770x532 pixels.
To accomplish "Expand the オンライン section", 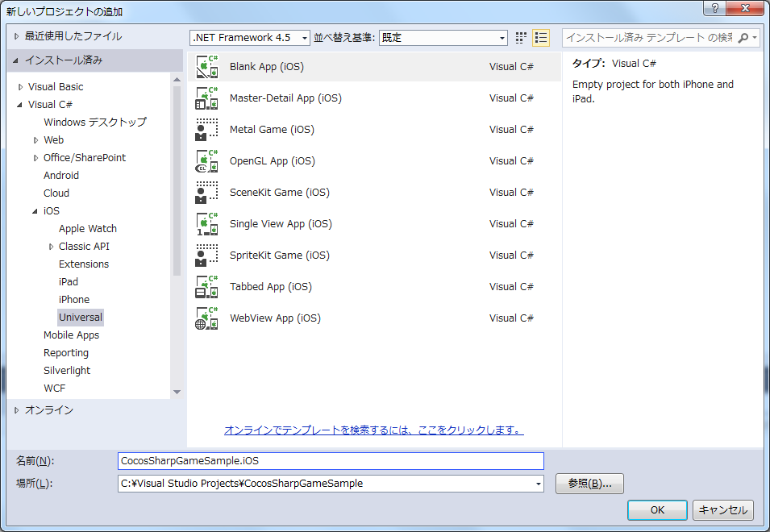I will (17, 410).
